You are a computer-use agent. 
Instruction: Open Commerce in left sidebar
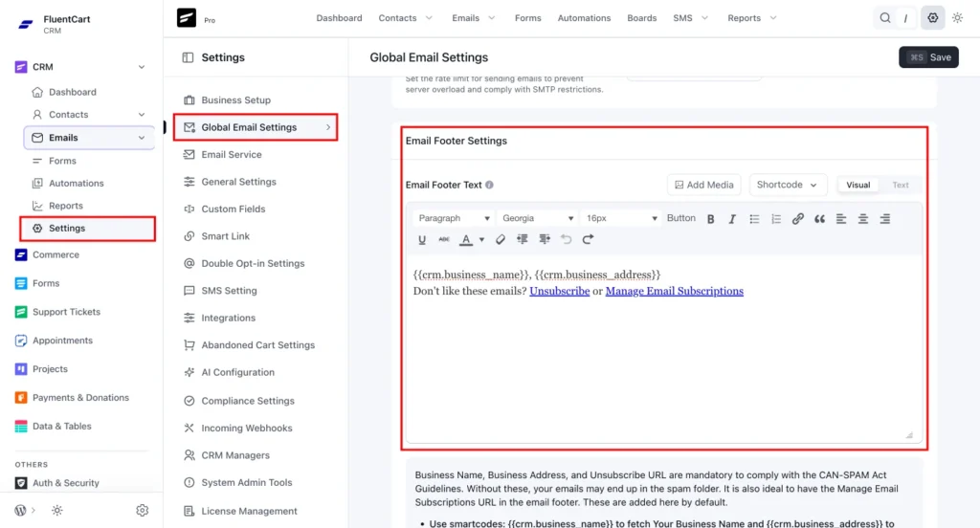[56, 255]
